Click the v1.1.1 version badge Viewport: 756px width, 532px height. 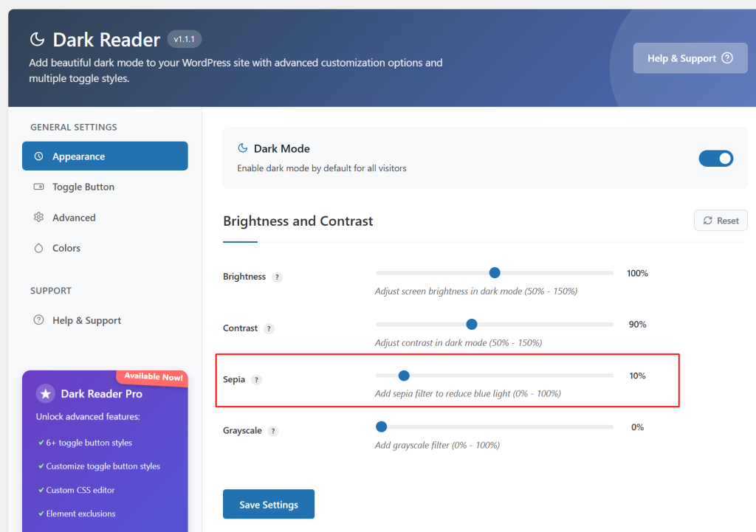pos(184,39)
